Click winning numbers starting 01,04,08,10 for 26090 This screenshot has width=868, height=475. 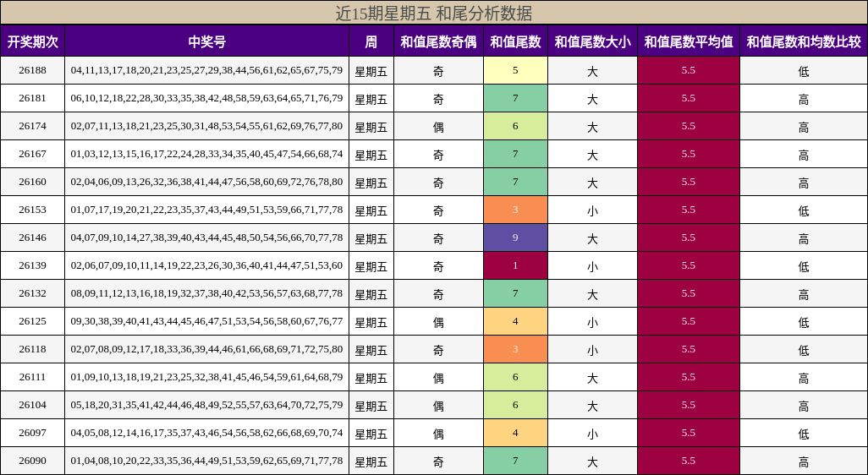pyautogui.click(x=207, y=461)
